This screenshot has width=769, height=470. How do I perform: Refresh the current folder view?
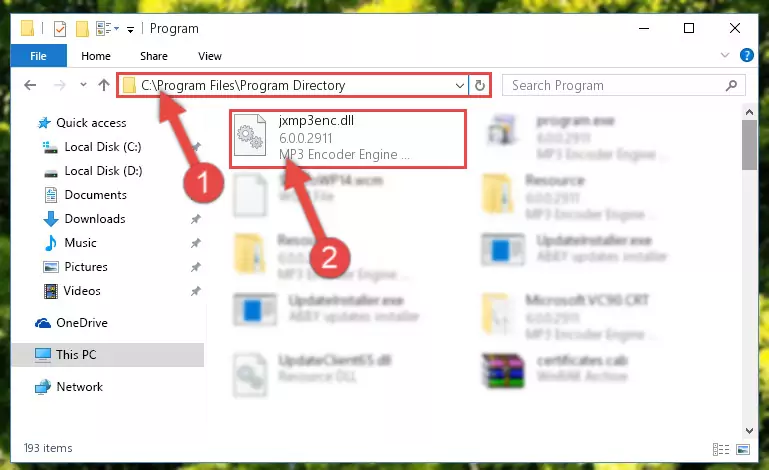click(x=480, y=85)
